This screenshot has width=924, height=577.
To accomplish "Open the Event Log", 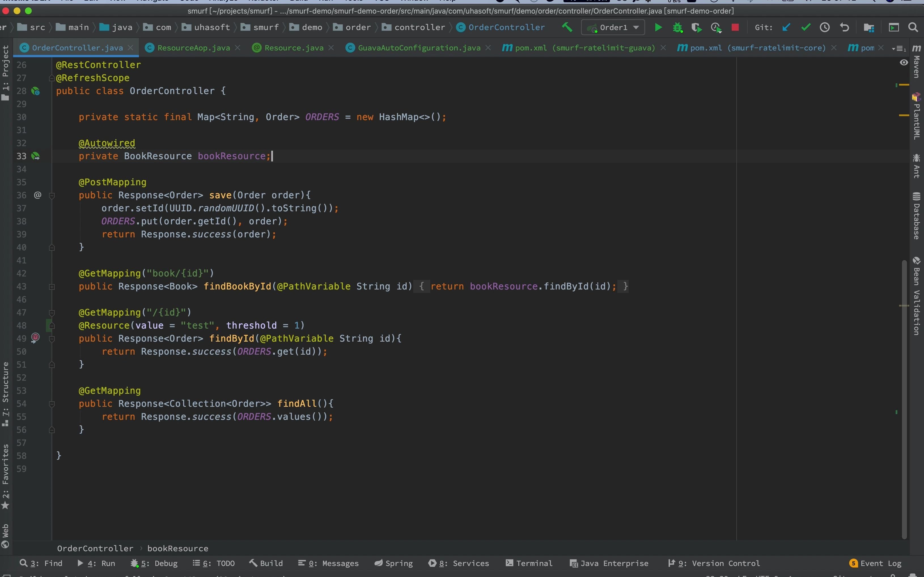I will [x=876, y=563].
